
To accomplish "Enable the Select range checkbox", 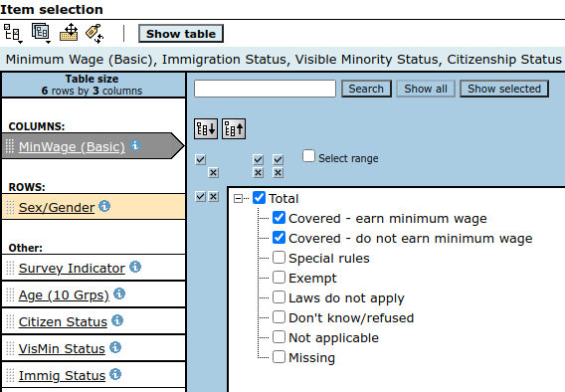I will click(308, 156).
